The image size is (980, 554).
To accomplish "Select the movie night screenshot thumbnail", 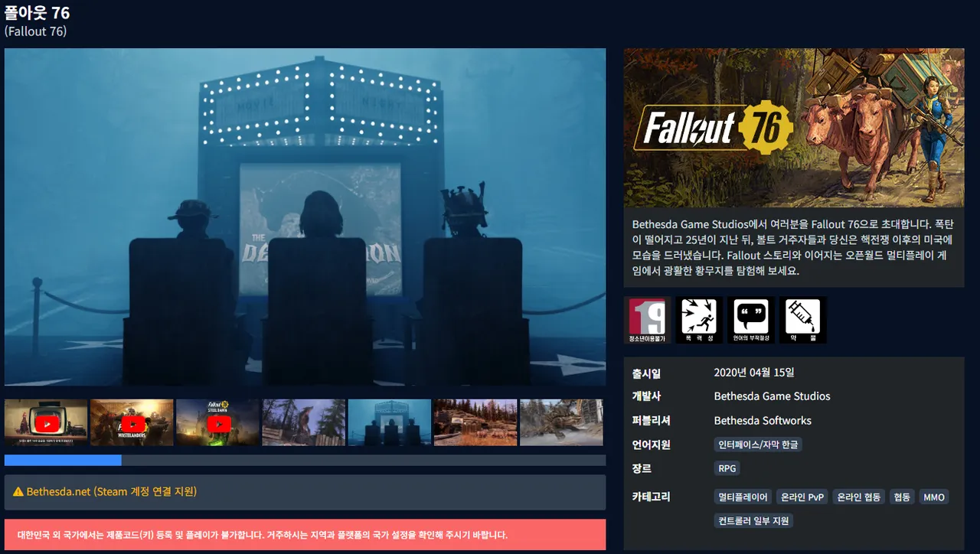I will point(390,422).
